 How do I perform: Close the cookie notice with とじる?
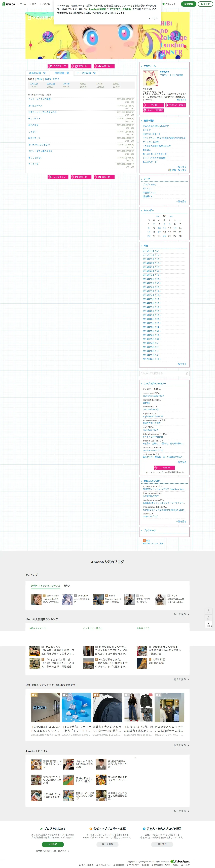pyautogui.click(x=153, y=18)
